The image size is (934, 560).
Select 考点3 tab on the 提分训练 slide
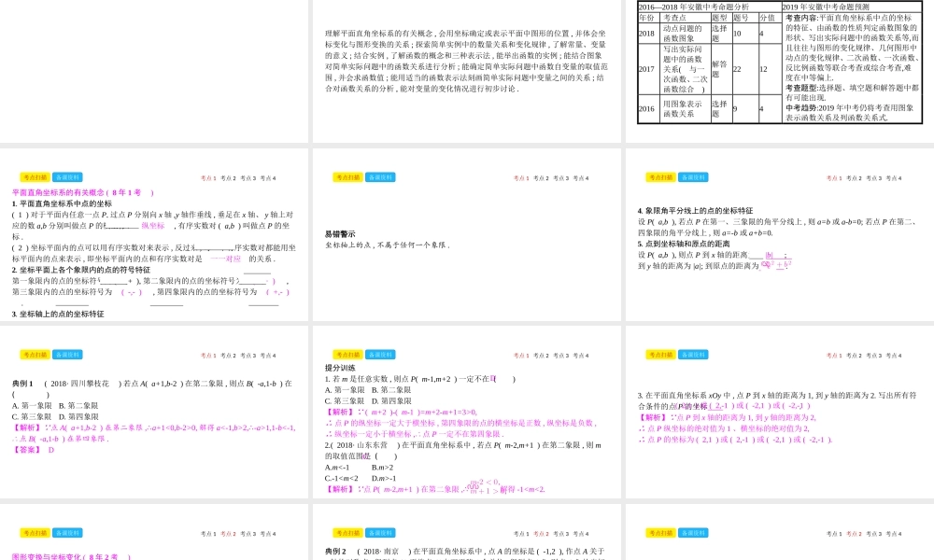561,356
